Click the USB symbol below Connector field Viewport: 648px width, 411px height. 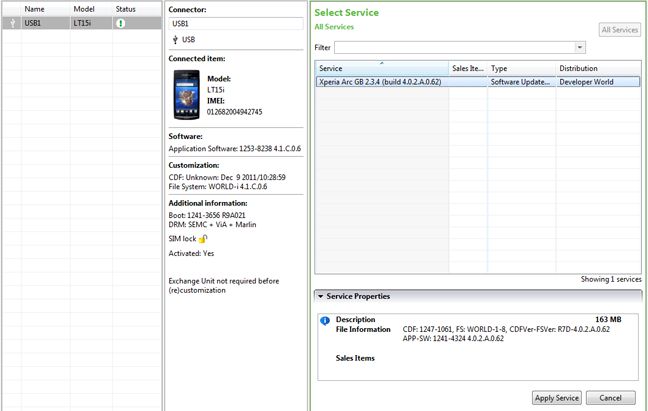click(x=175, y=40)
